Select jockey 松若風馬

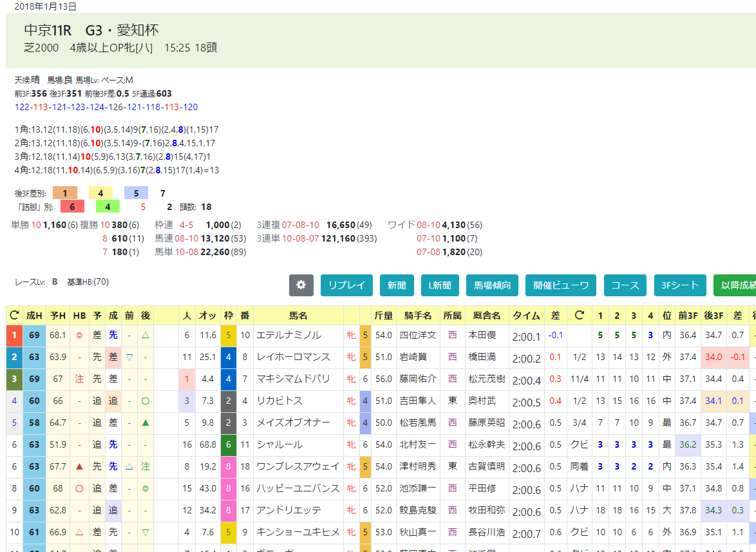(x=417, y=423)
